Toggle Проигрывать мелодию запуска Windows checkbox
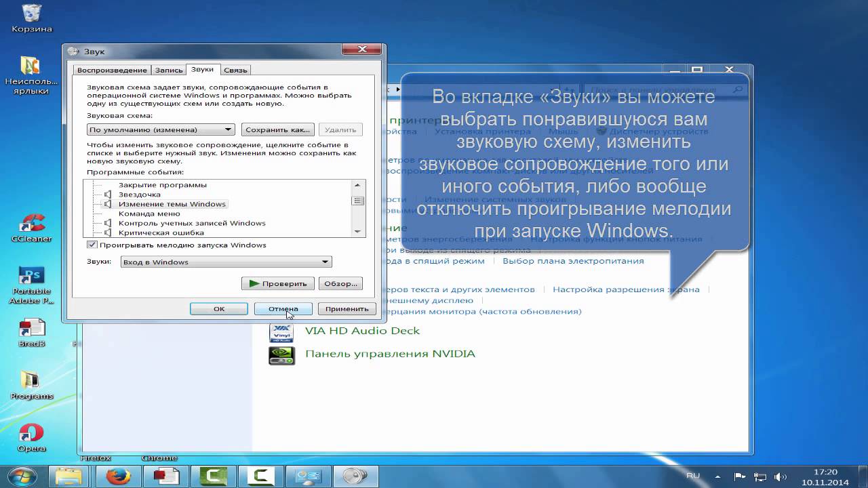This screenshot has width=868, height=488. pyautogui.click(x=93, y=245)
